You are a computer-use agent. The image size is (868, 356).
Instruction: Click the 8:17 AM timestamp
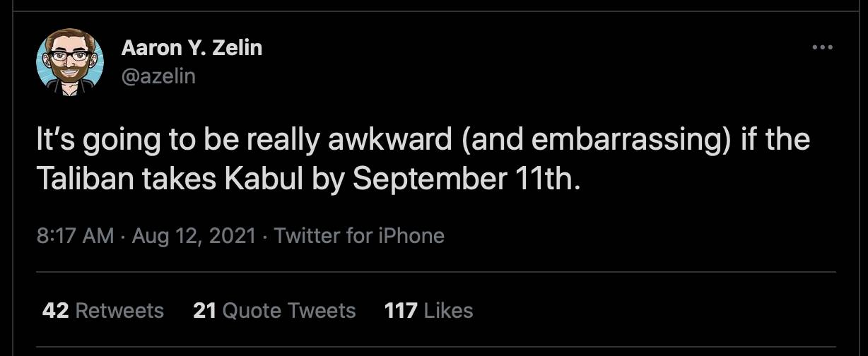(75, 235)
